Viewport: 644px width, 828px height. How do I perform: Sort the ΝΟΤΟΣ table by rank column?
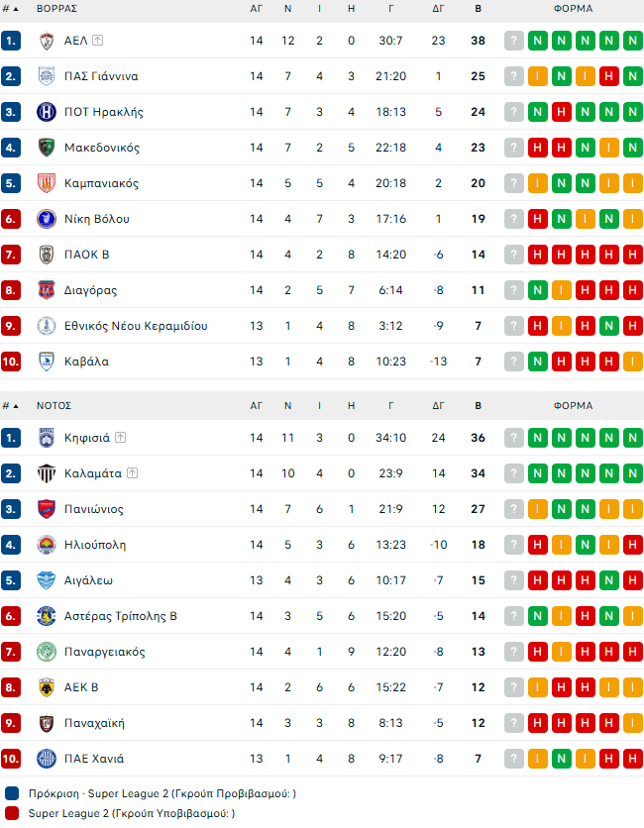(10, 405)
